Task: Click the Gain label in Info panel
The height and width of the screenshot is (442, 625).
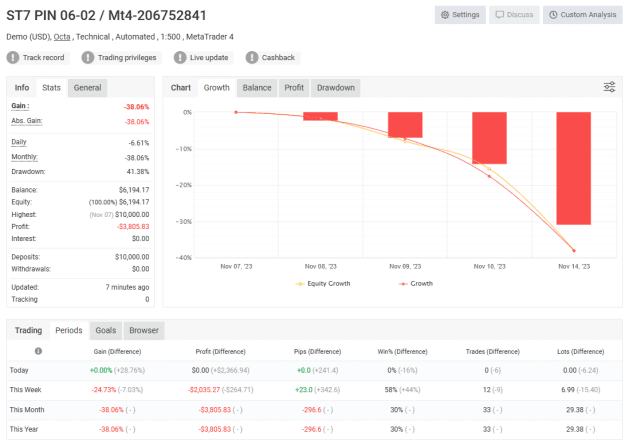Action: point(20,106)
